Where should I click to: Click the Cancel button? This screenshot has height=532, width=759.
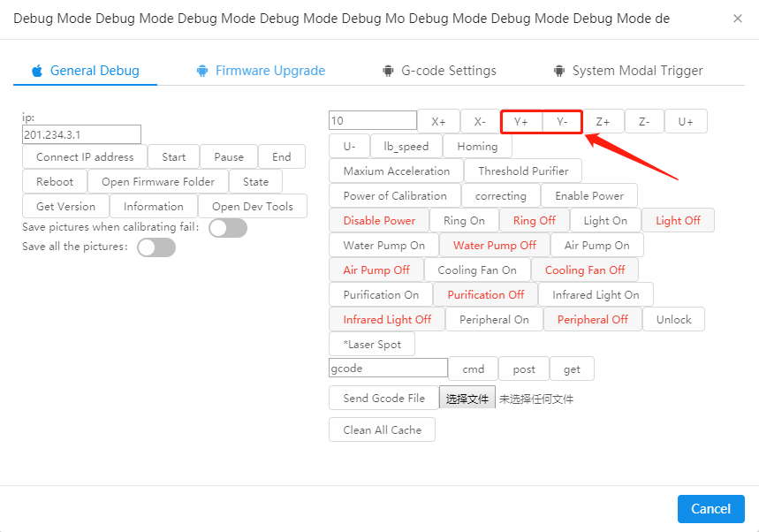click(710, 509)
